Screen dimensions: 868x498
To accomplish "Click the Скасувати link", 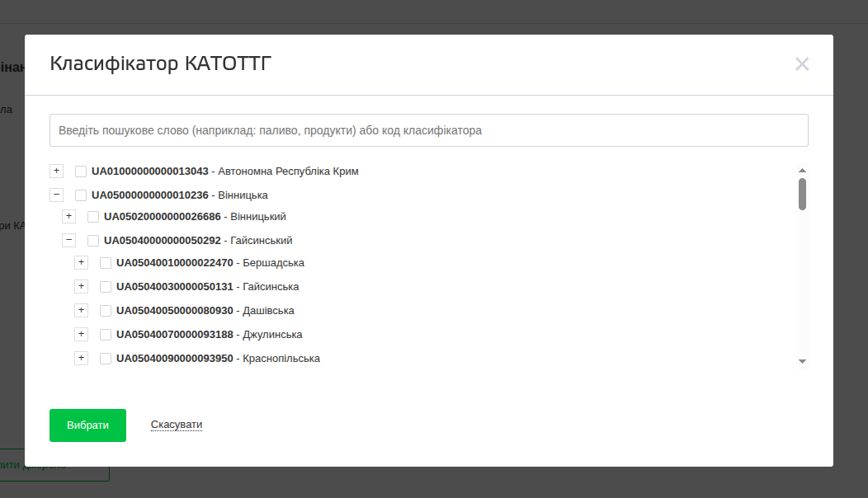I will point(176,425).
